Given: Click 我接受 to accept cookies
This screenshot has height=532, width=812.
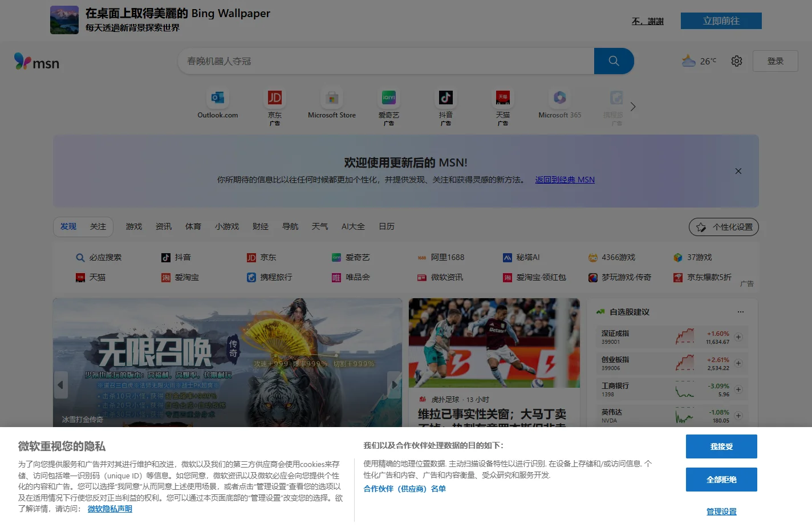Looking at the screenshot, I should [x=721, y=446].
